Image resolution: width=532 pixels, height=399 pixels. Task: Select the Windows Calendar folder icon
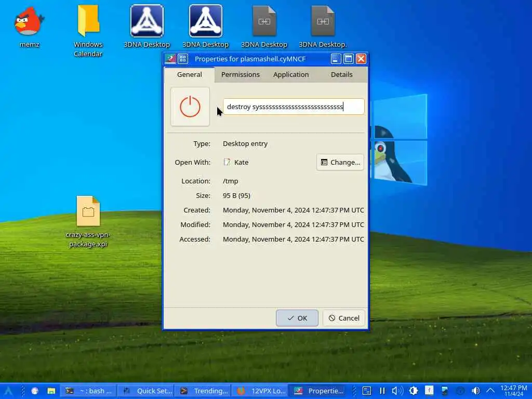pos(88,21)
